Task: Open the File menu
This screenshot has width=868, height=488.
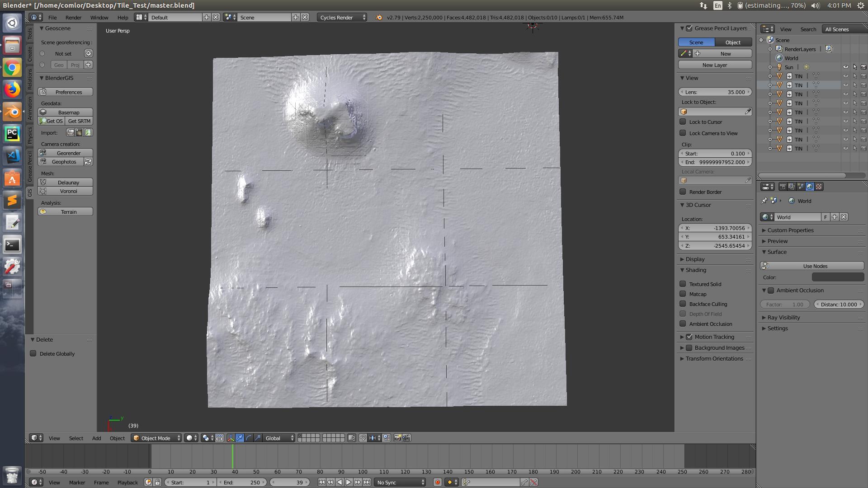Action: click(52, 17)
